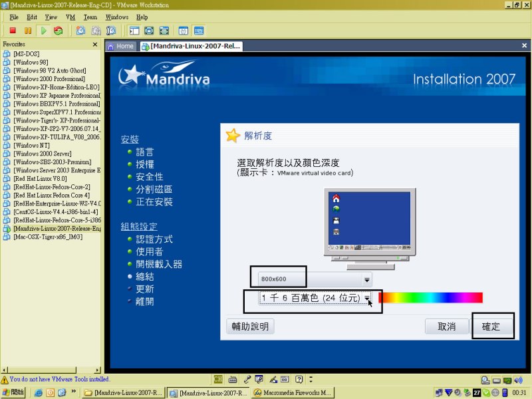Viewport: 532px width, 399px height.
Task: Click the Macromedia Fireworks taskbar button
Action: tap(293, 393)
